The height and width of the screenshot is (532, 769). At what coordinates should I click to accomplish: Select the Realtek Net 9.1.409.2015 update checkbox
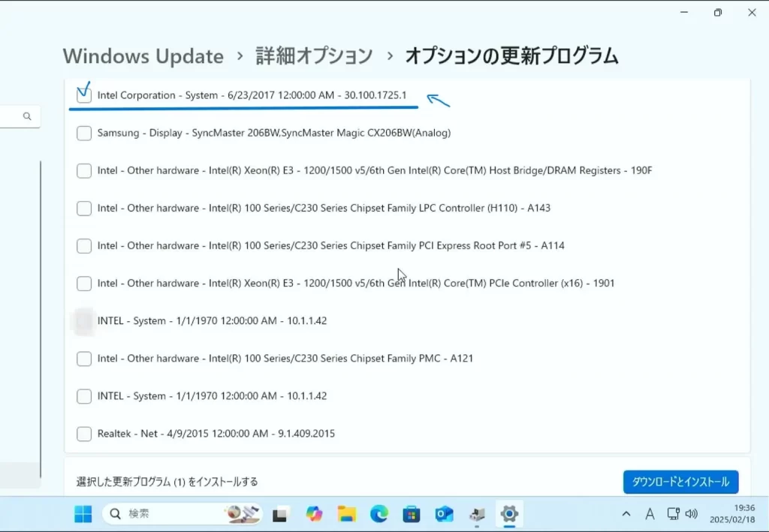click(84, 434)
